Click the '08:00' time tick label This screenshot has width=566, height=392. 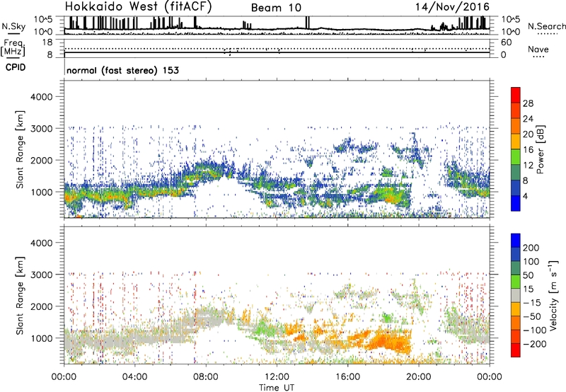coord(206,377)
